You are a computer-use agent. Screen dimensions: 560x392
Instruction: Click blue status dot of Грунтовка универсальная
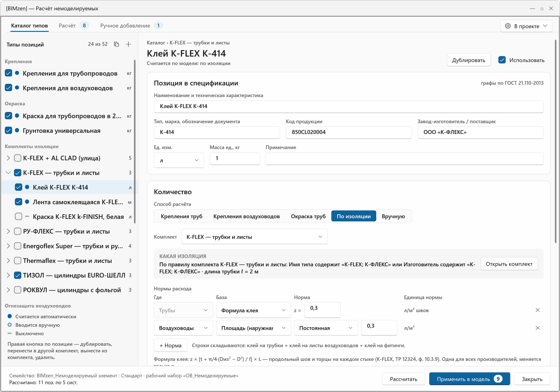point(17,131)
